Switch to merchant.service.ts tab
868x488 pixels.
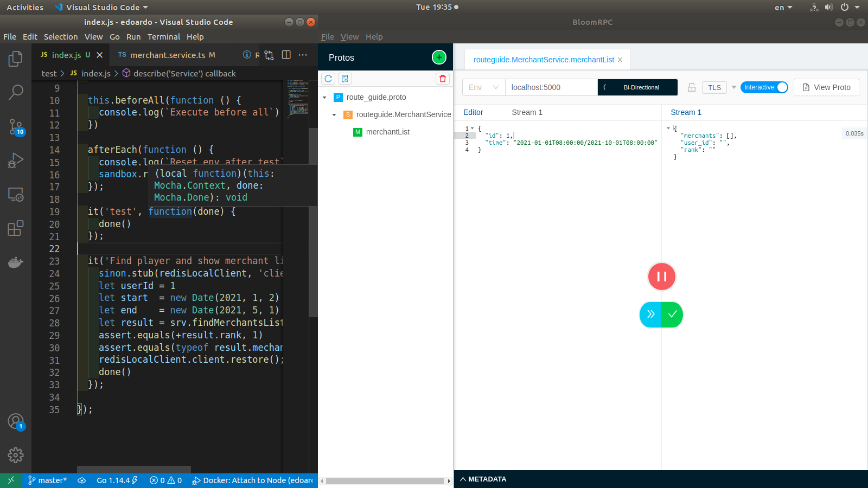(167, 55)
